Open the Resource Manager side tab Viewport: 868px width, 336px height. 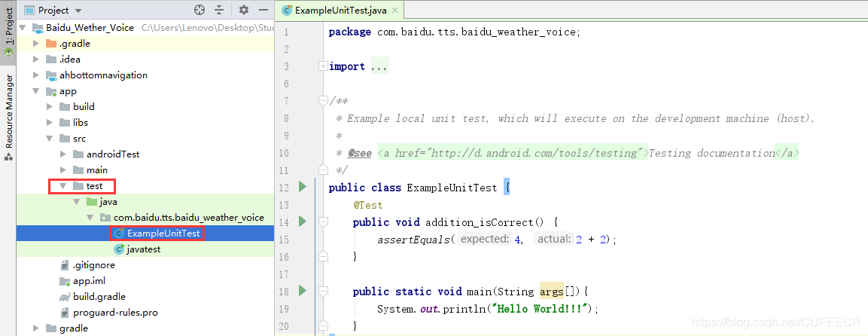click(x=8, y=117)
